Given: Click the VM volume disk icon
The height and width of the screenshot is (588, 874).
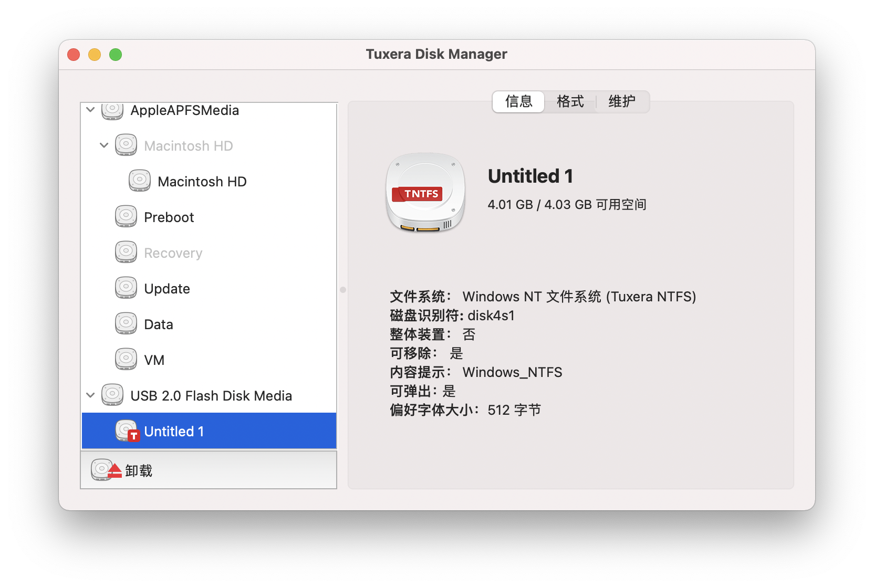Looking at the screenshot, I should 126,360.
